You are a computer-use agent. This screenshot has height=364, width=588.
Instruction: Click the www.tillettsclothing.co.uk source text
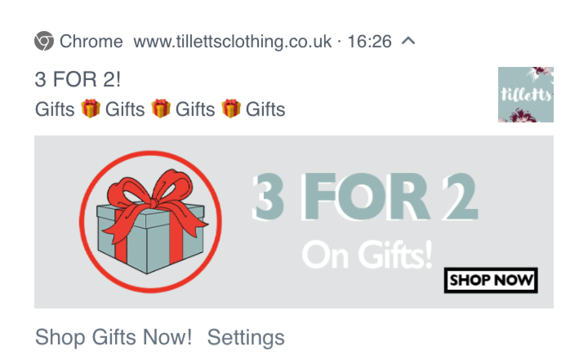pyautogui.click(x=232, y=41)
